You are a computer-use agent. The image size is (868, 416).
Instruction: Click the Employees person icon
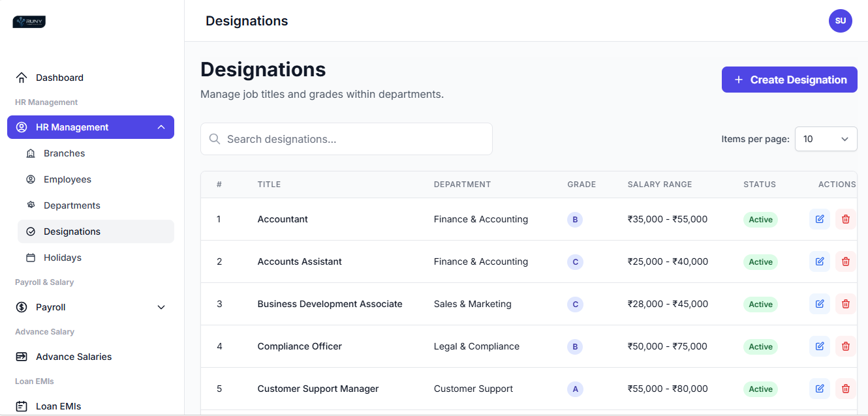(x=31, y=179)
